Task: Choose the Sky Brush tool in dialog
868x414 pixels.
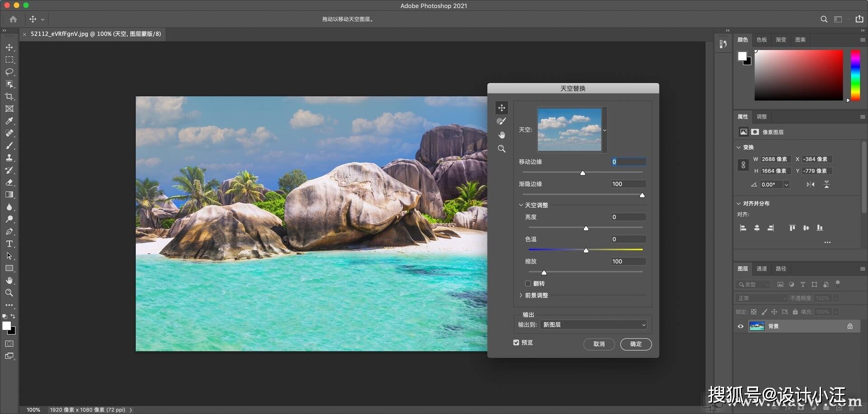Action: tap(501, 121)
